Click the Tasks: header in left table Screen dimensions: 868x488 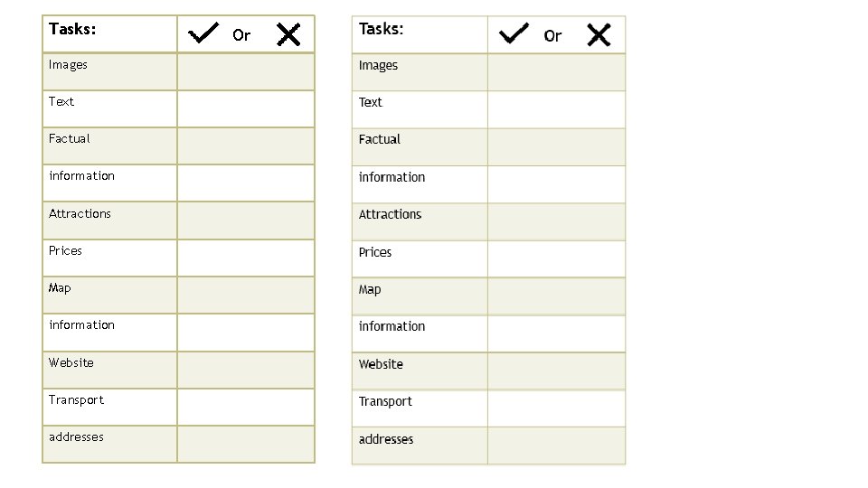(72, 29)
